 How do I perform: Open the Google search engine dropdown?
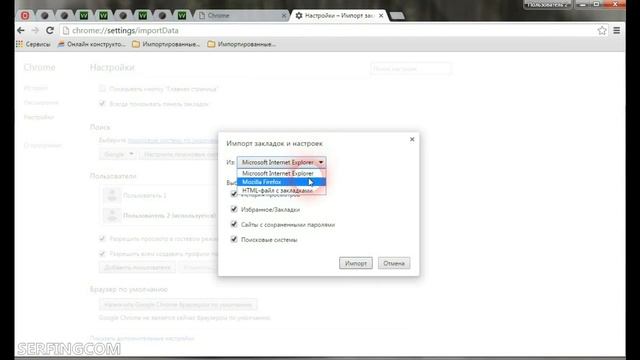(x=118, y=154)
